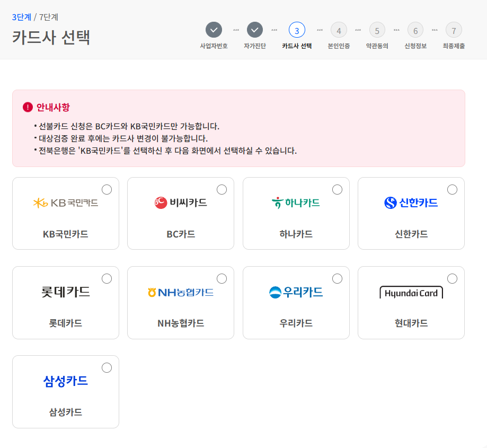Click the step 7 circle in the stepper
The height and width of the screenshot is (448, 487).
click(x=454, y=30)
